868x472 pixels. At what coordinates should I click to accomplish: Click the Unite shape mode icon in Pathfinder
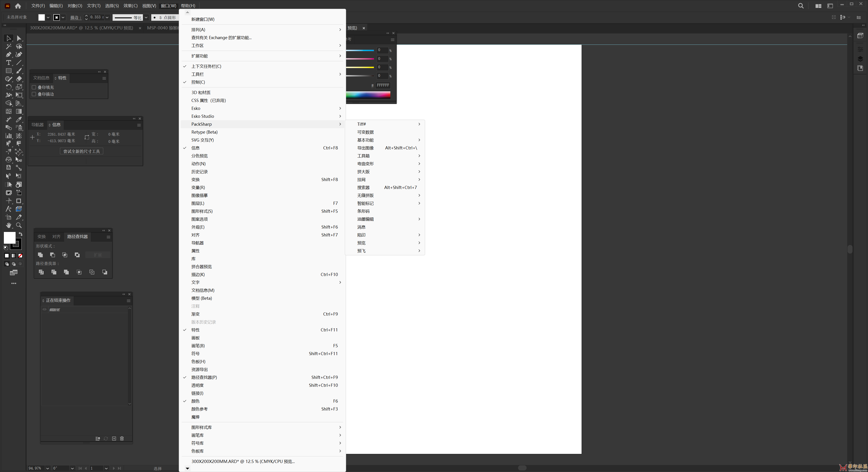40,255
